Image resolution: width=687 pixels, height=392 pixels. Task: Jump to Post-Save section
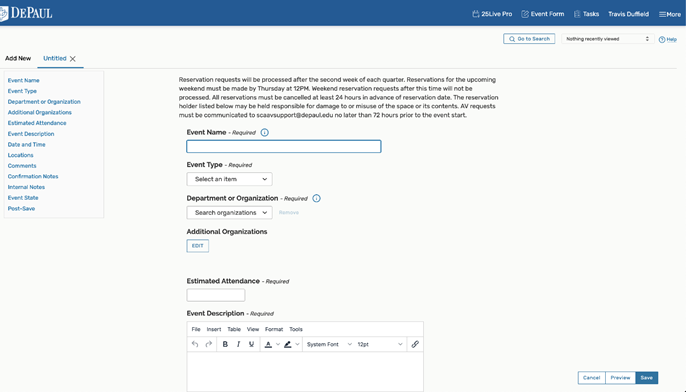pos(21,208)
